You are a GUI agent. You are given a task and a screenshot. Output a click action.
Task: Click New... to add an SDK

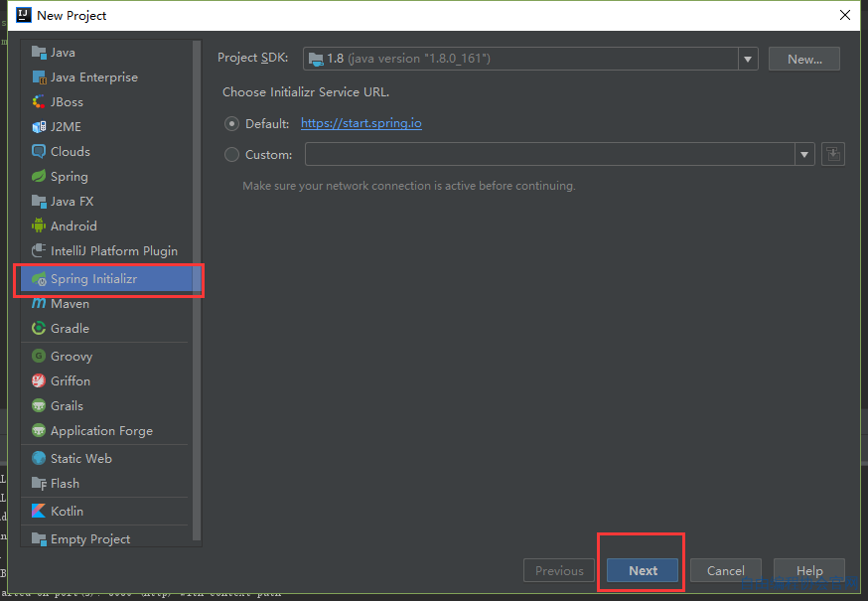(804, 59)
